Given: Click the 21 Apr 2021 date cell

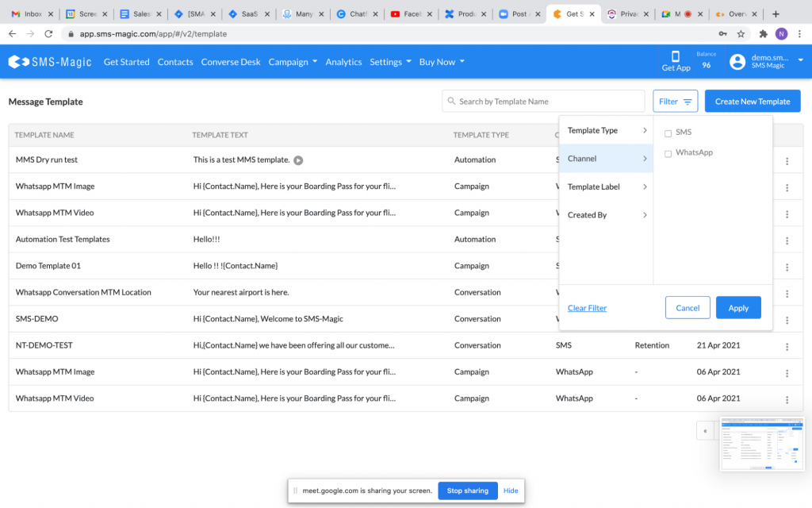Looking at the screenshot, I should tap(718, 345).
